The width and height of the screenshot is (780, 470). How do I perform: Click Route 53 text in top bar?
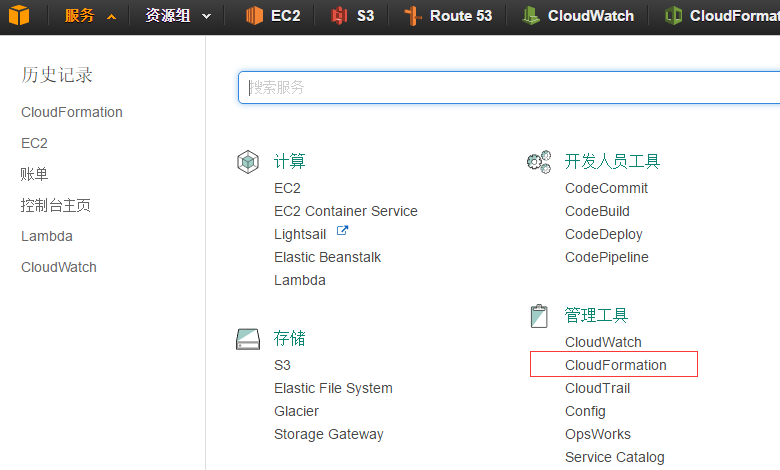click(x=461, y=16)
